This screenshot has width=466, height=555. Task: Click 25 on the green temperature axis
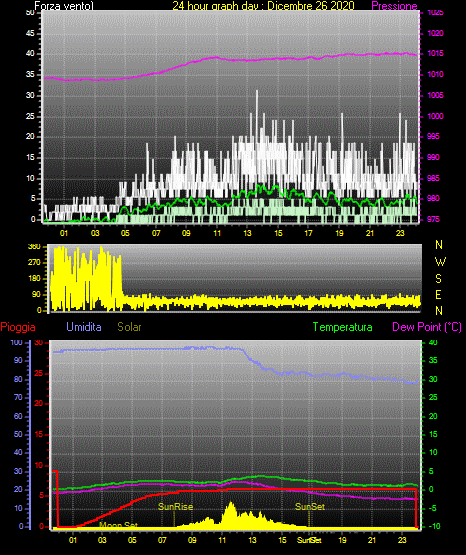[x=433, y=397]
